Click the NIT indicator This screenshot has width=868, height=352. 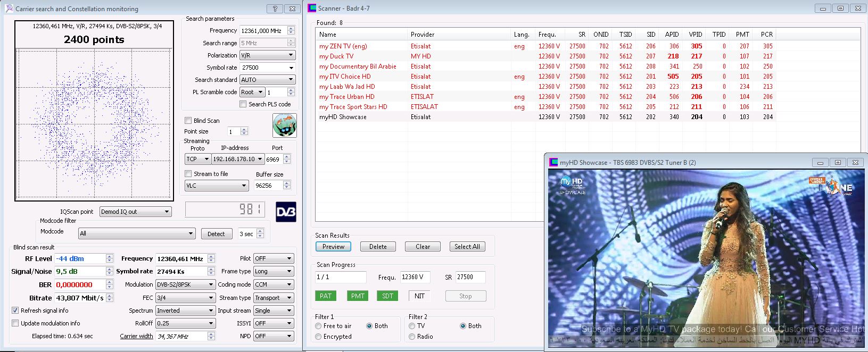point(419,296)
